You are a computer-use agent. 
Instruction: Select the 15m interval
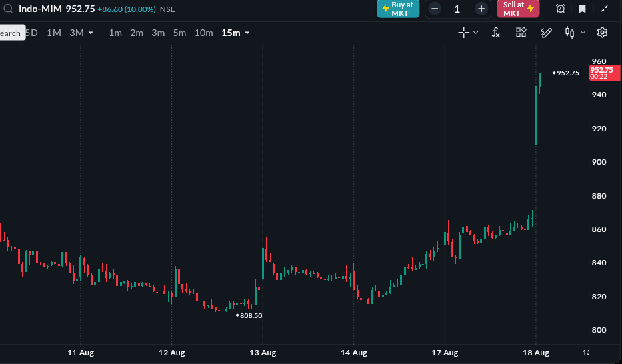231,33
